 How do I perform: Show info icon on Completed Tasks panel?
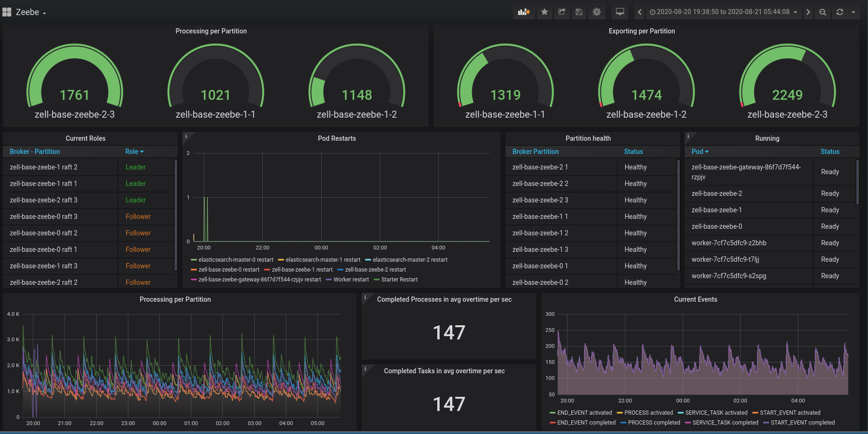365,369
